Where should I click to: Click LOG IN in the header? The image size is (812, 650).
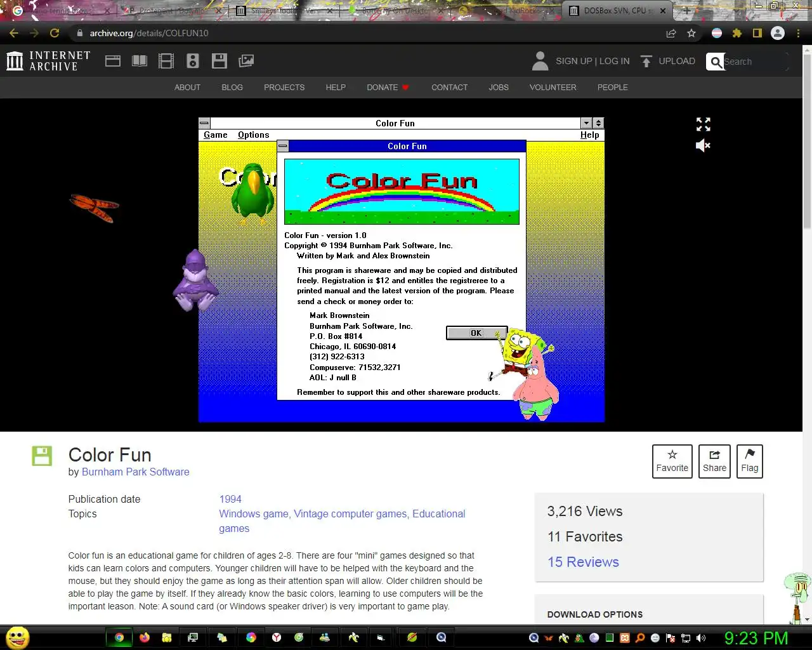615,61
